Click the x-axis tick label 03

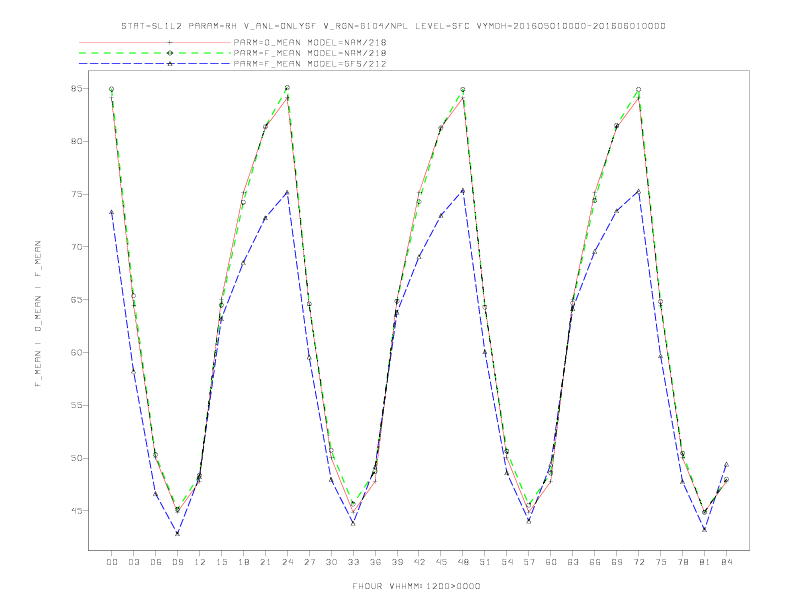(133, 562)
